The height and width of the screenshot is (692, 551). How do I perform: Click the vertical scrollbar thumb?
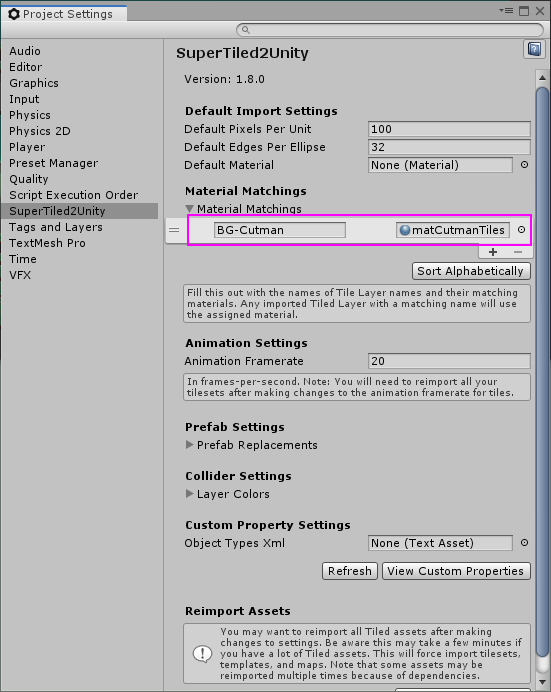543,373
